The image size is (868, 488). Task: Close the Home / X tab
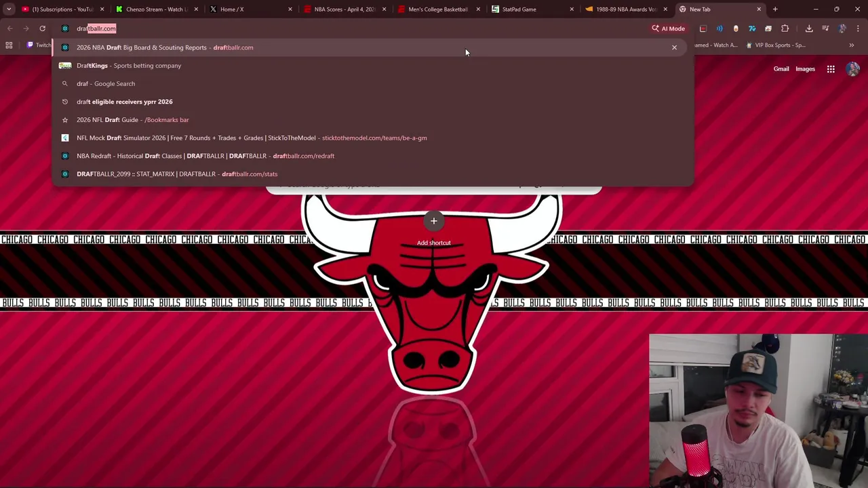pos(290,9)
